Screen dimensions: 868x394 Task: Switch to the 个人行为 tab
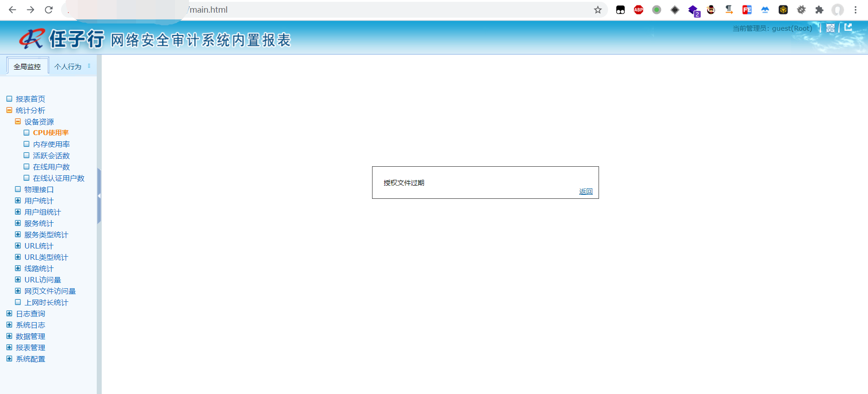(68, 66)
